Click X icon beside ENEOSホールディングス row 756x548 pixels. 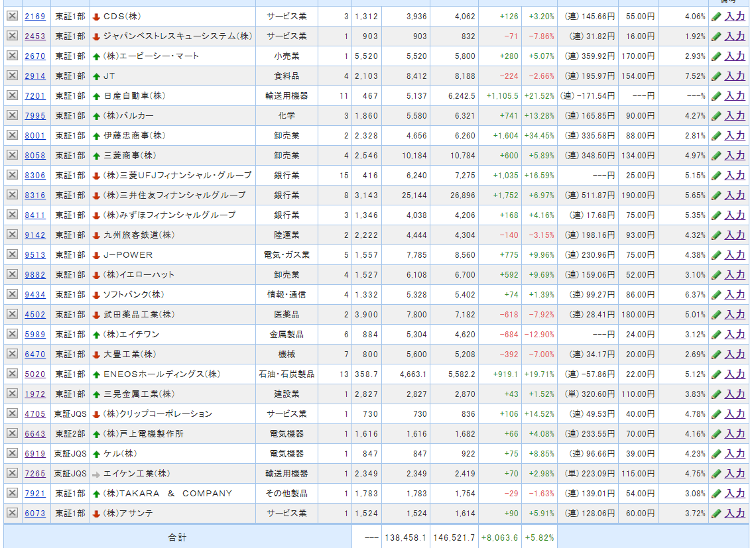click(12, 374)
